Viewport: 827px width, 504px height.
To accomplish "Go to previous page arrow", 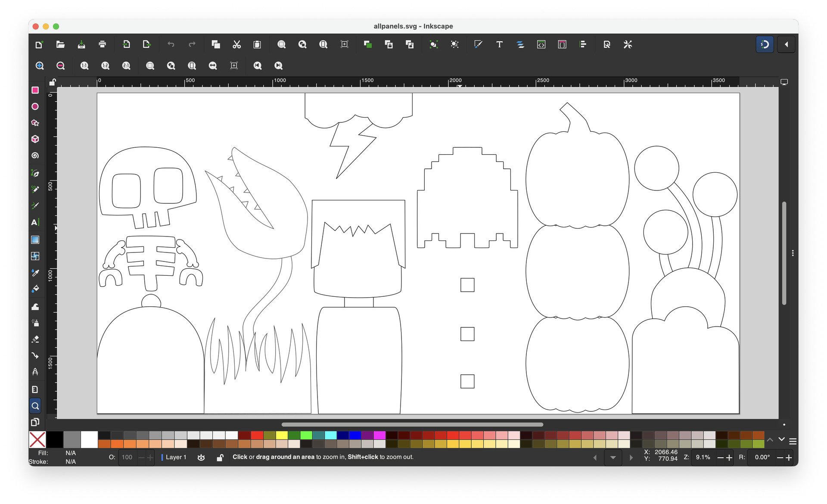I will click(595, 457).
